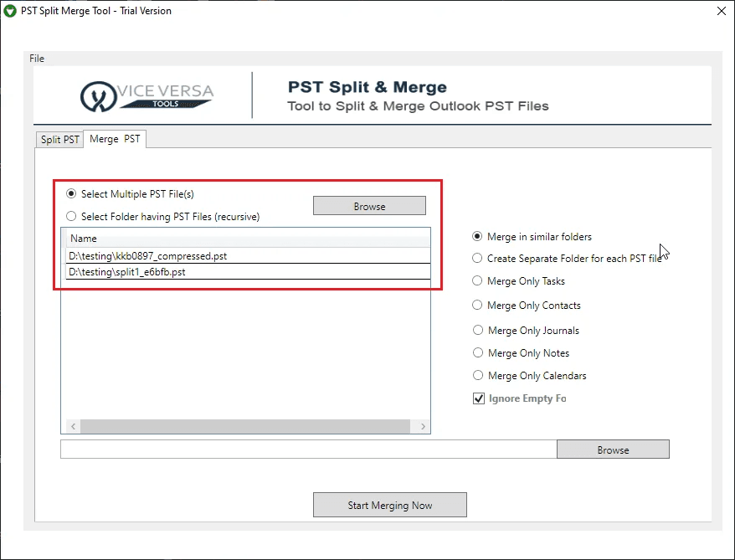Select split1_e6bfb.pst row

(248, 272)
